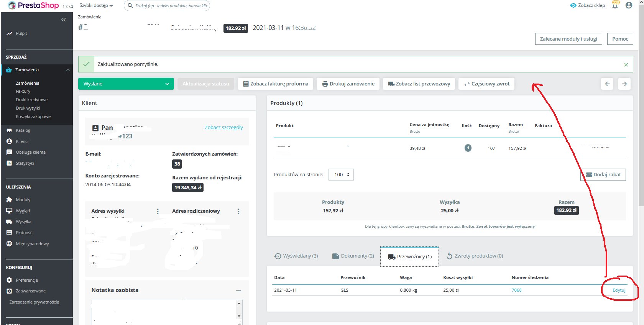Open billing address options menu

(238, 211)
